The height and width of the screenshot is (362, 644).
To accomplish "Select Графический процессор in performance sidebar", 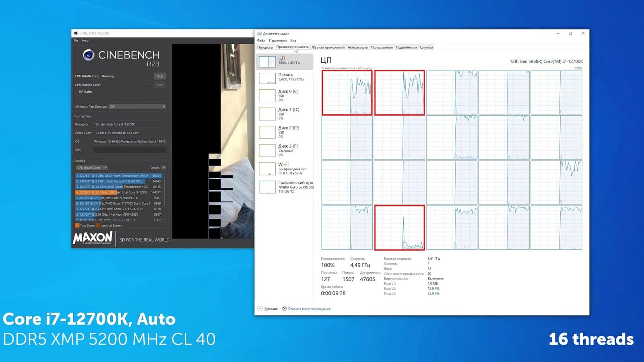I will click(285, 187).
